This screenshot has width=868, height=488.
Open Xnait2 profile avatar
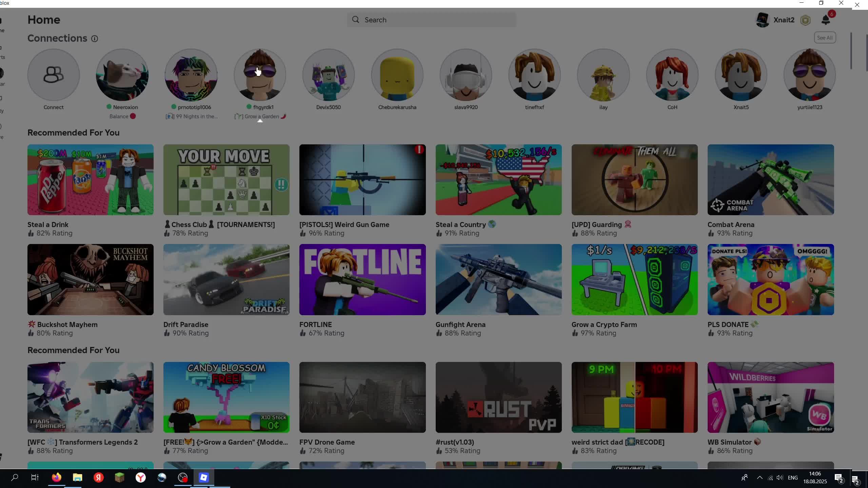pos(763,20)
